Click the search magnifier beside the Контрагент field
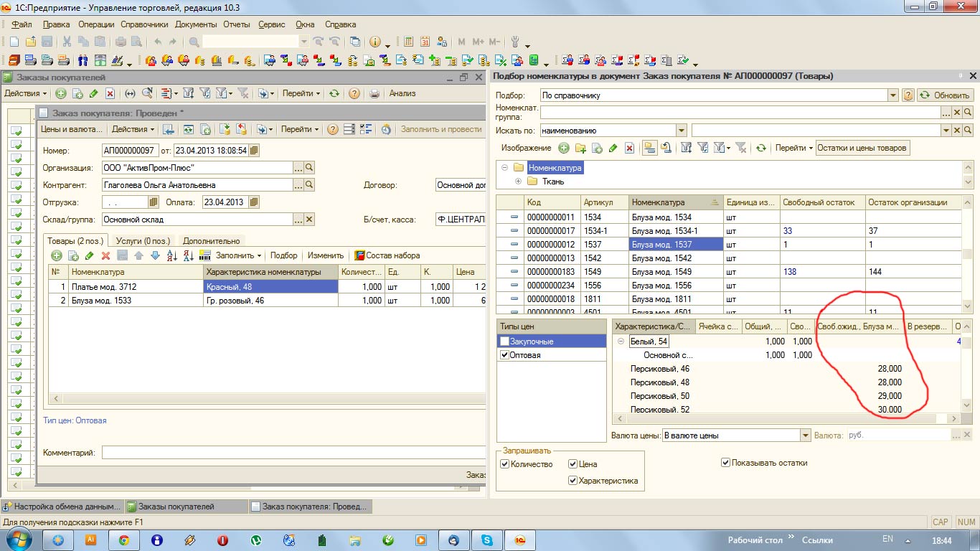The image size is (980, 551). point(310,185)
